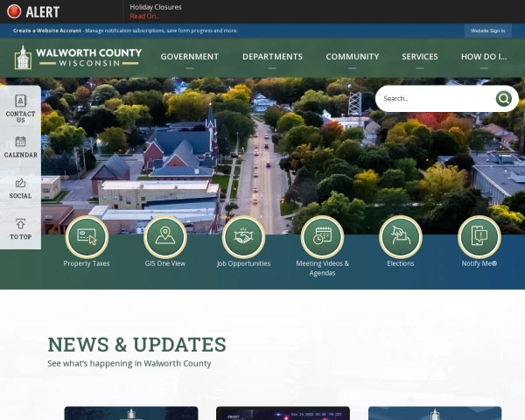Open the Elections ballot icon
Viewport: 525px width, 420px height.
(x=401, y=237)
